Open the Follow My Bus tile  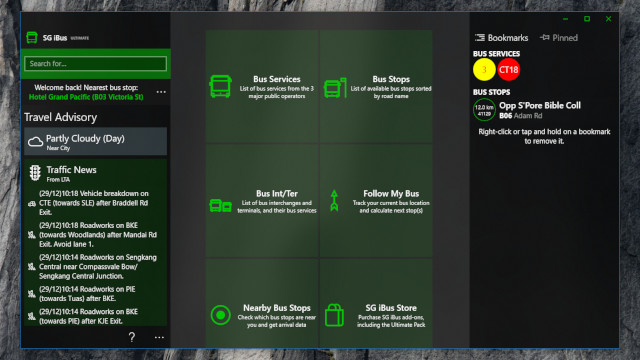[x=376, y=201]
